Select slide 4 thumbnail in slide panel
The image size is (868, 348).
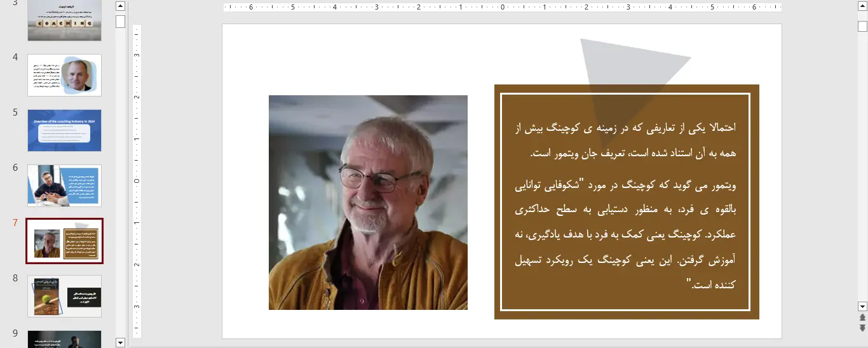click(64, 75)
